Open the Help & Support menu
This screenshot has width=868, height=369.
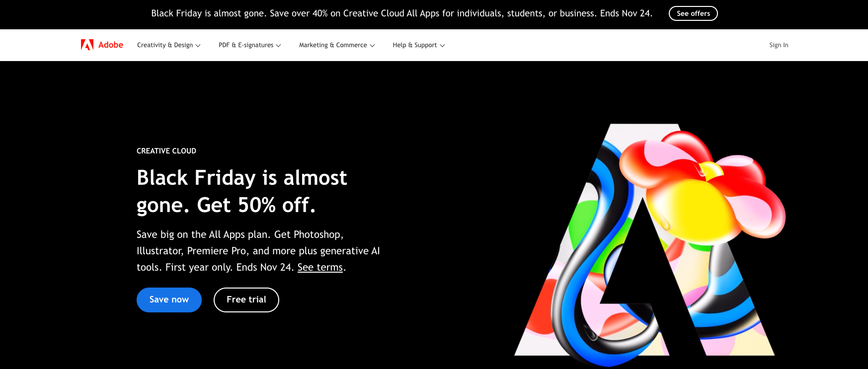419,45
